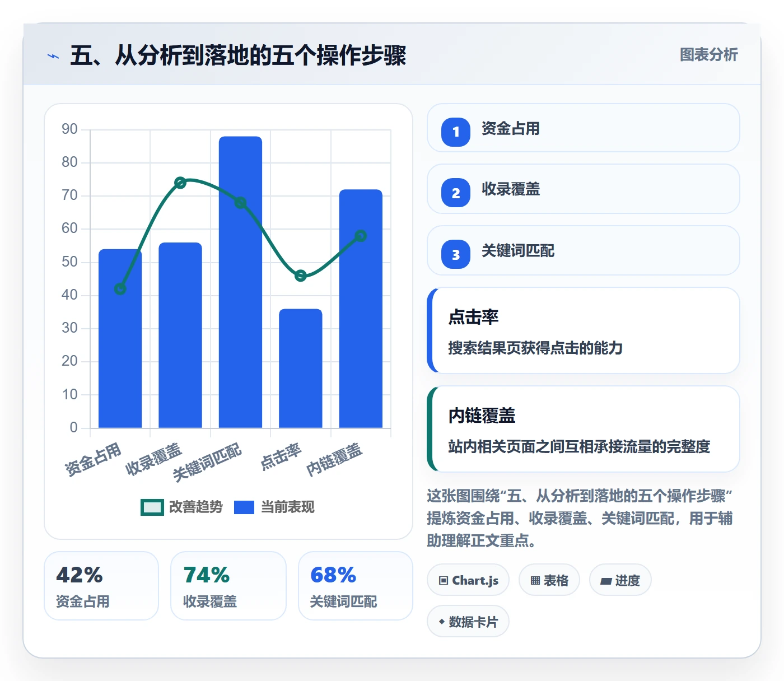Click the 表格 tag
Image resolution: width=784 pixels, height=681 pixels.
point(549,580)
